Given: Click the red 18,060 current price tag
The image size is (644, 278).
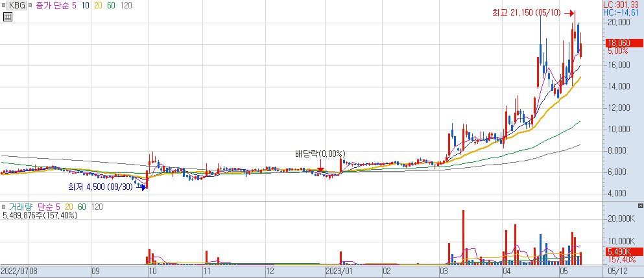Looking at the screenshot, I should coord(624,43).
